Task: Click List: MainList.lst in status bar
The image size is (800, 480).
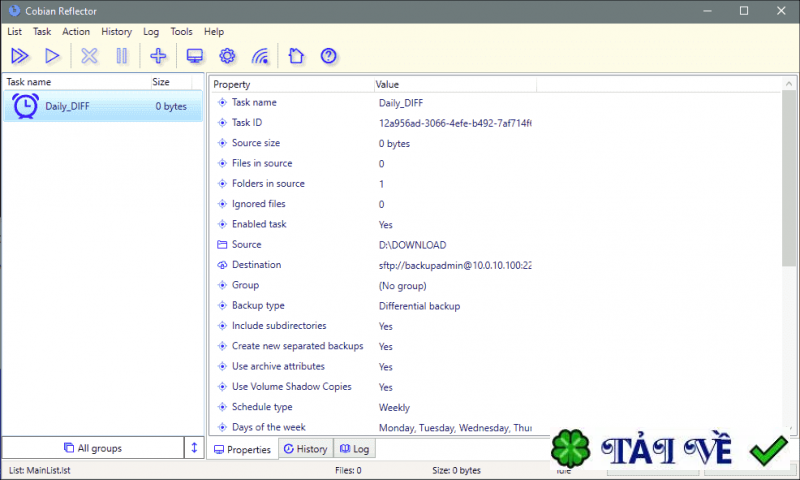Action: point(40,470)
